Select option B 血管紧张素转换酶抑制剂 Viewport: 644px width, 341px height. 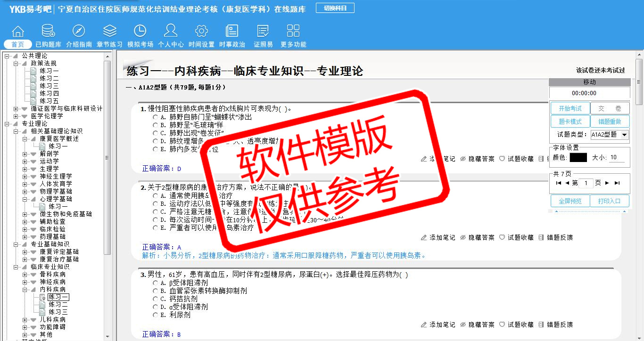(156, 291)
